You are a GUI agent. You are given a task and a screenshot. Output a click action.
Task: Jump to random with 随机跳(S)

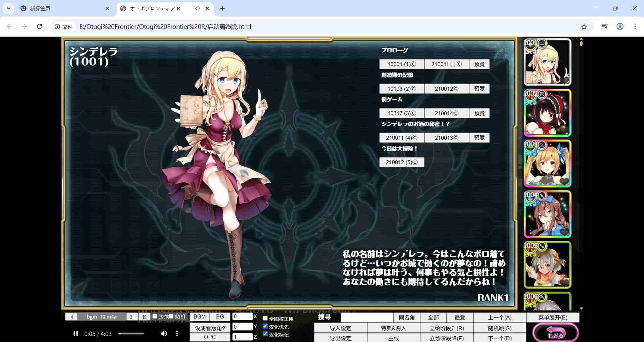tap(500, 328)
